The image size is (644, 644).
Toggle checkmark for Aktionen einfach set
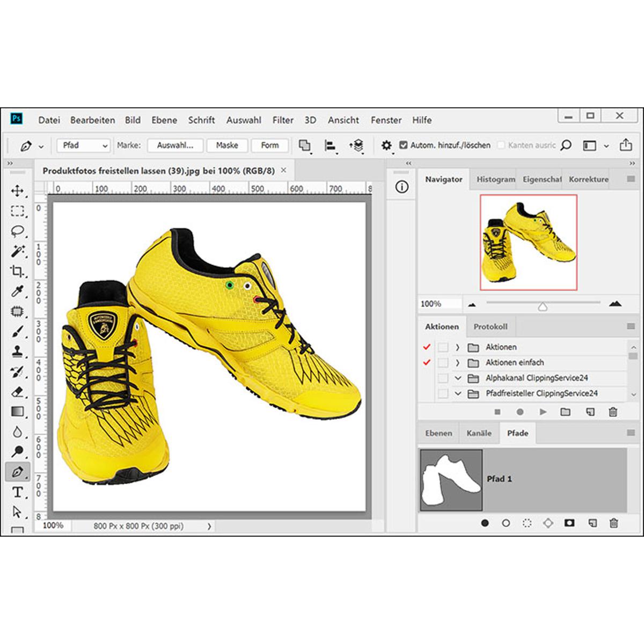click(427, 363)
